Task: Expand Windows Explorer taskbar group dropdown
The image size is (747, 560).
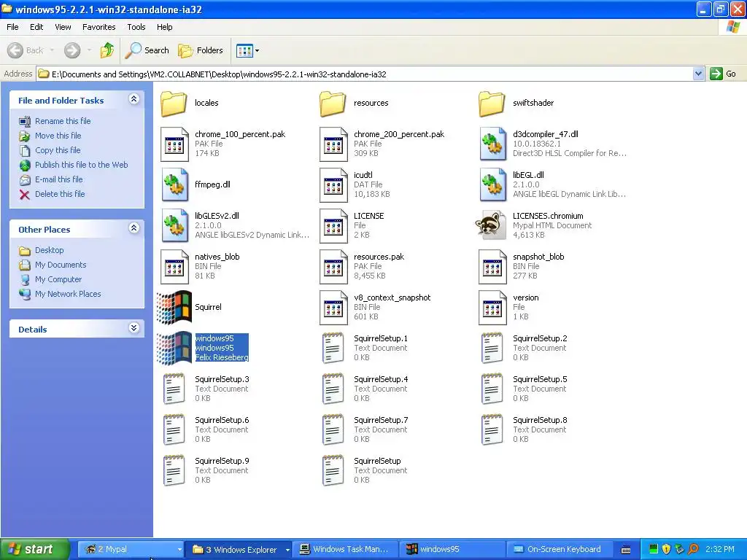Action: click(287, 550)
